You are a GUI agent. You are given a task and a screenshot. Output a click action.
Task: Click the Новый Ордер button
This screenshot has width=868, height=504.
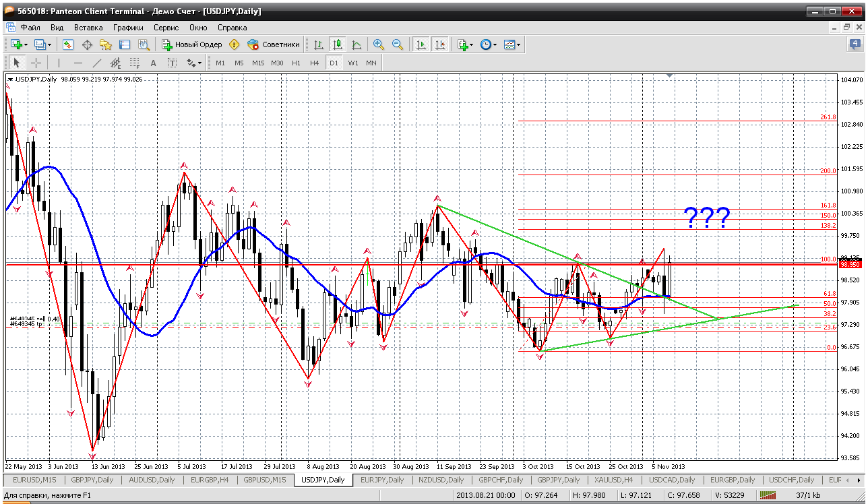[x=192, y=44]
